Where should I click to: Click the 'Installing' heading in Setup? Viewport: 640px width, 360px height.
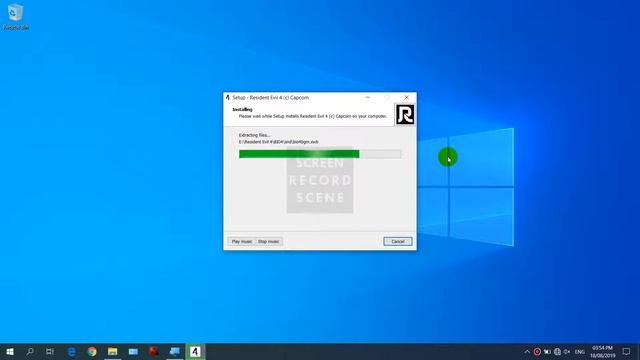242,110
